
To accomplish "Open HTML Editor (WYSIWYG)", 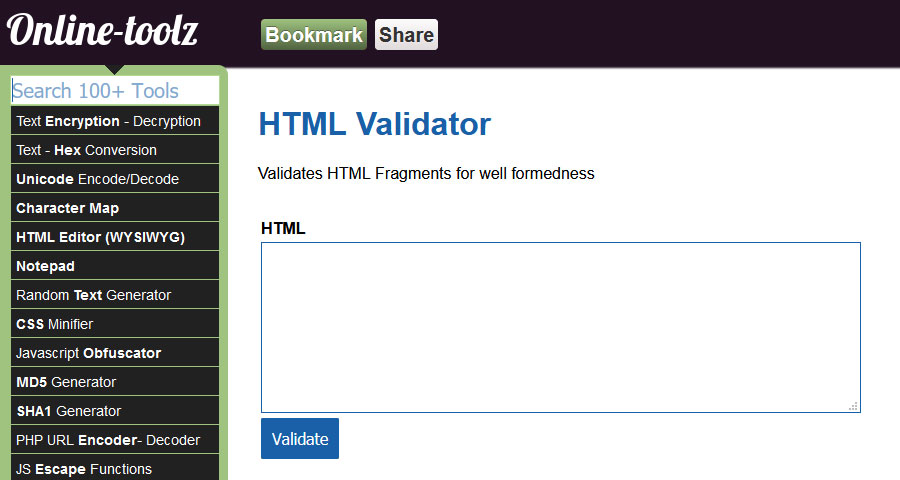I will [x=115, y=237].
